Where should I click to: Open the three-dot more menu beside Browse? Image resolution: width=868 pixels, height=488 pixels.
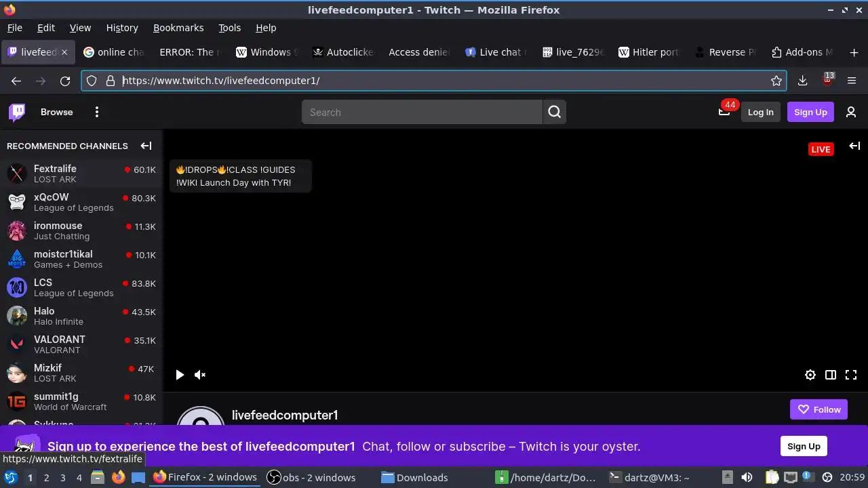coord(97,112)
